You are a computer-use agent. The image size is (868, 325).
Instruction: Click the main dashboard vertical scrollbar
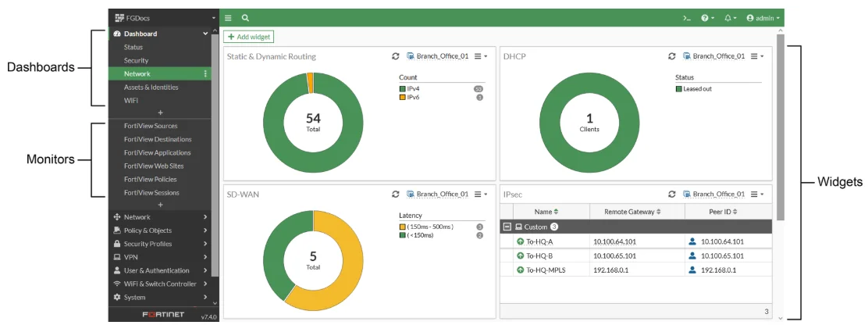tap(780, 127)
